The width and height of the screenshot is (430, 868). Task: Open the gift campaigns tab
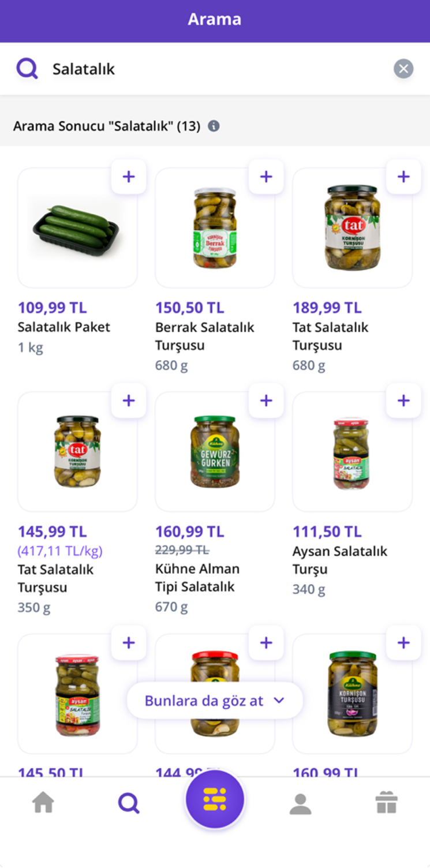[x=386, y=803]
